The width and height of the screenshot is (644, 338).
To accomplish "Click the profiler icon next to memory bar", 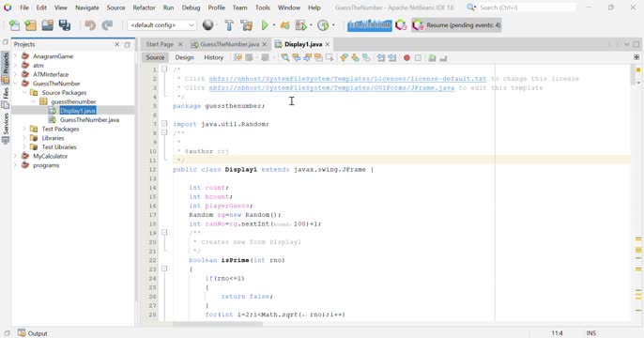I will coord(401,25).
